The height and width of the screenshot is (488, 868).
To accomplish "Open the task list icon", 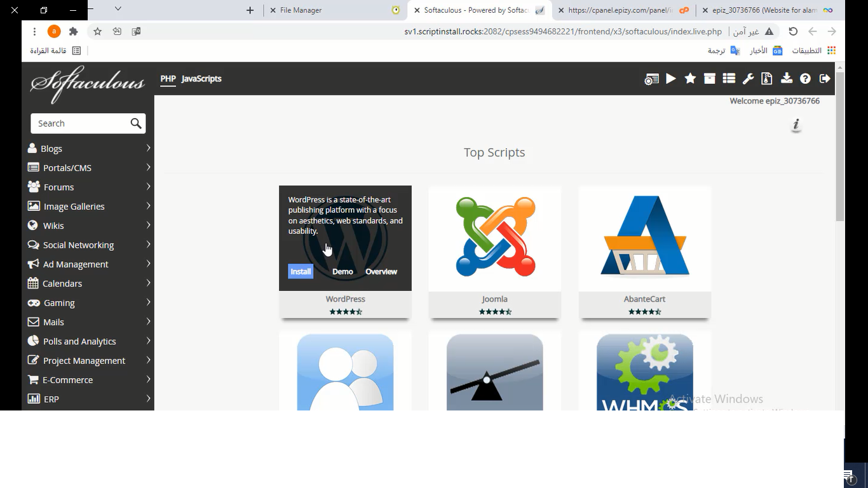I will coord(729,79).
